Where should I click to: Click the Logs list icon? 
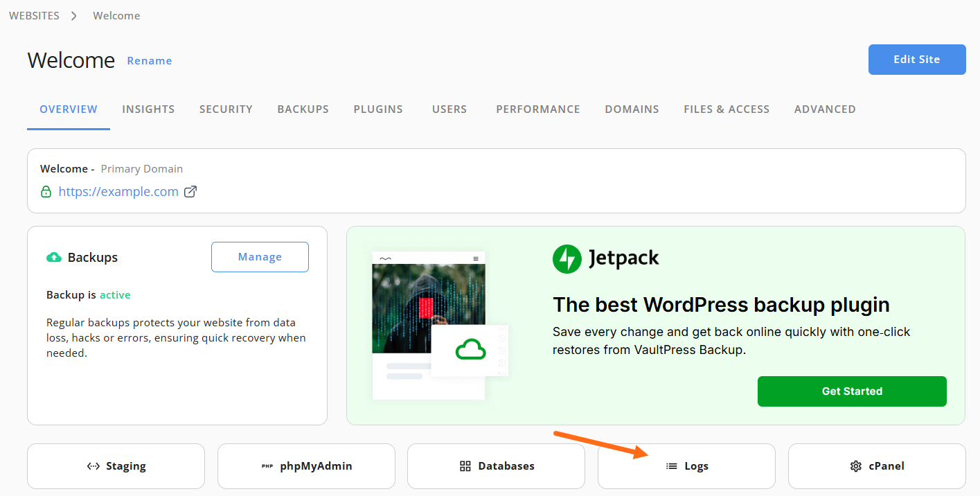click(671, 466)
